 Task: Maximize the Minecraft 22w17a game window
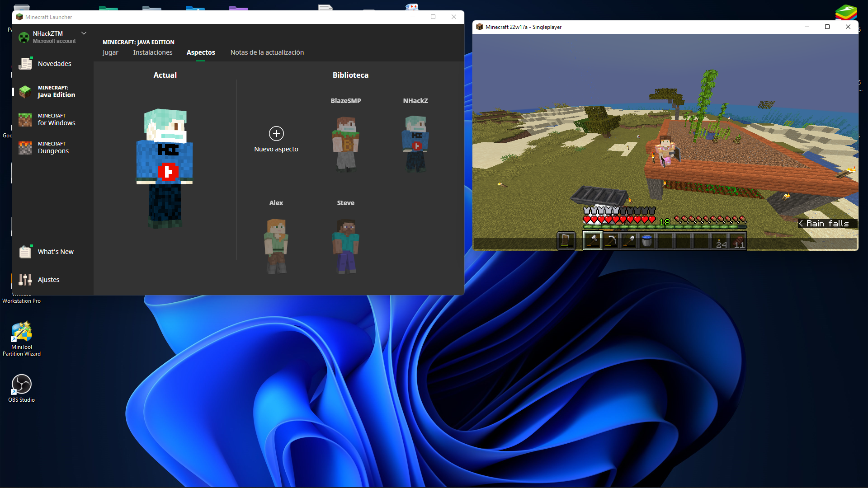tap(827, 27)
